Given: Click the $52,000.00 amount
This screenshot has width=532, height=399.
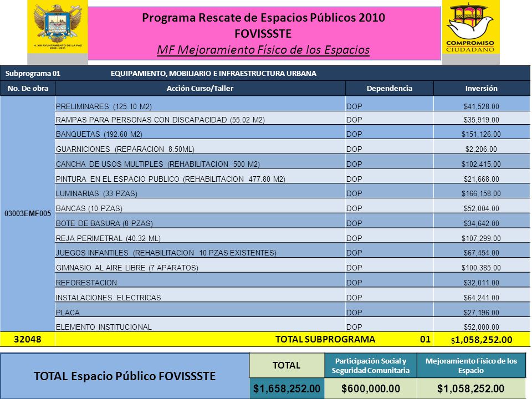Looking at the screenshot, I should 481,327.
